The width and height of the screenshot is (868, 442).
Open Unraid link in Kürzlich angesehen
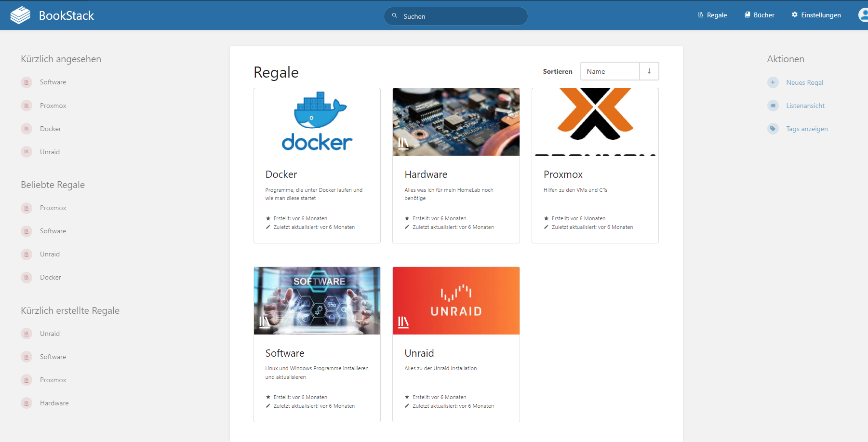[x=50, y=152]
